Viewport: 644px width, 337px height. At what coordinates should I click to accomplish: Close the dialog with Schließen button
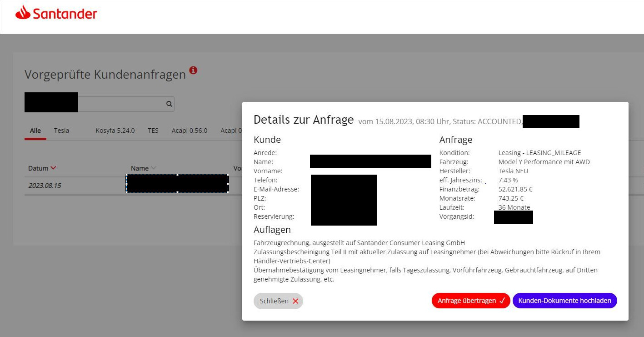(278, 301)
